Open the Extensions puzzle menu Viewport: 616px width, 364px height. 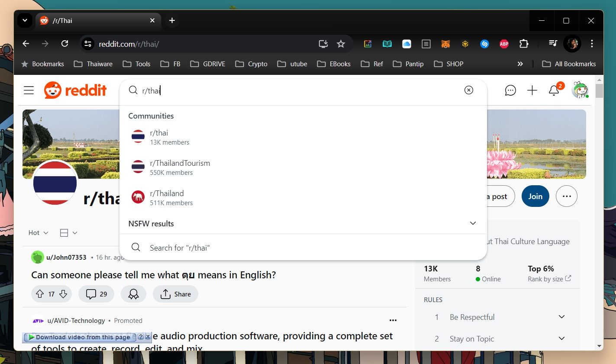[524, 44]
